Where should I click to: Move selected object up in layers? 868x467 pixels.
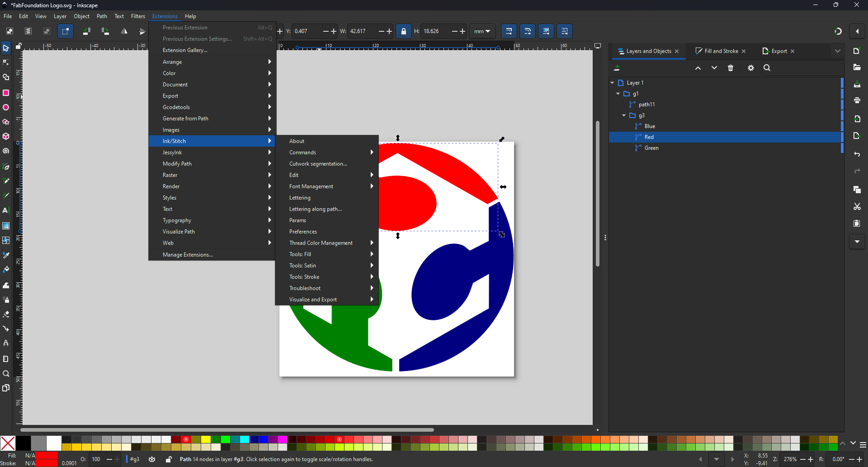point(698,68)
